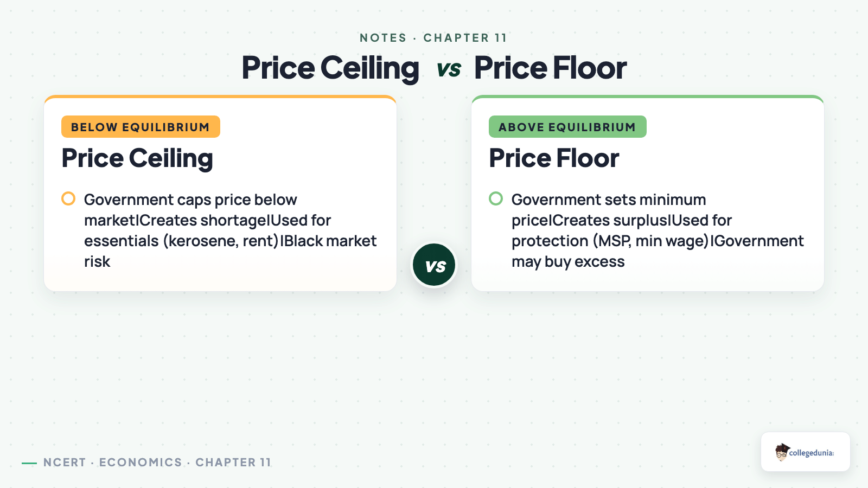Click the Price Floor card heading
The width and height of the screenshot is (868, 488).
[x=554, y=158]
